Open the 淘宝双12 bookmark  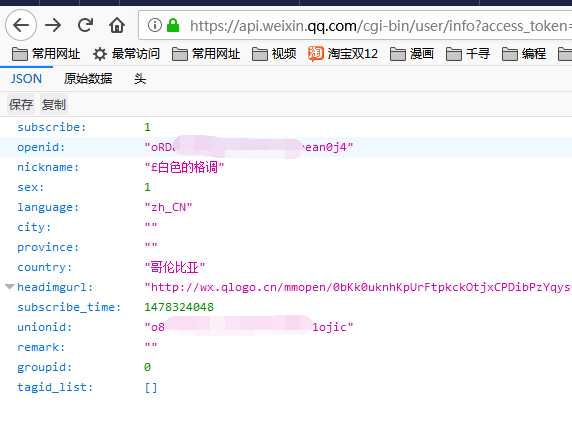343,54
